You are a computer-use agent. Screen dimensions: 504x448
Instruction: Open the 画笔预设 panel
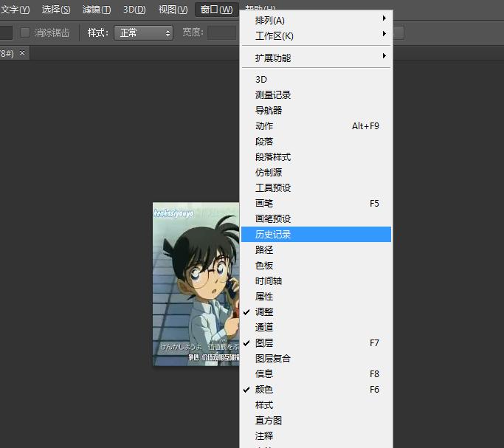click(317, 219)
